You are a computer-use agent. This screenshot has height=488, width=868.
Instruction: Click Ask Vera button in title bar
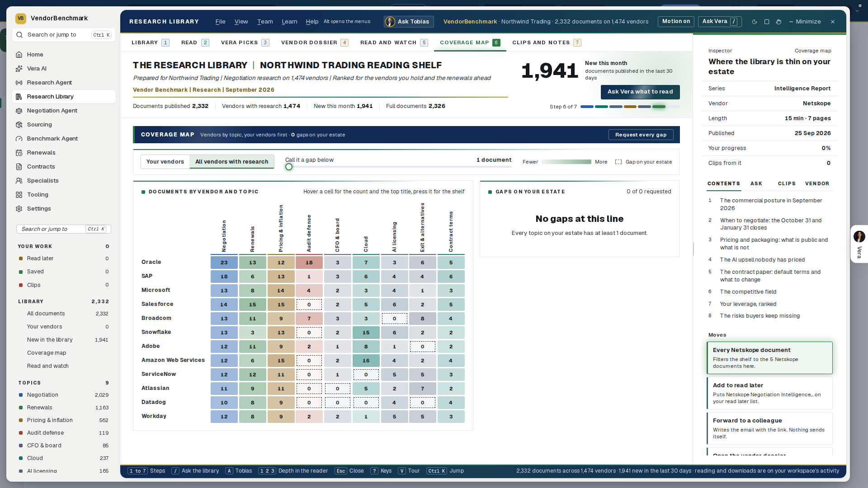[x=720, y=22]
